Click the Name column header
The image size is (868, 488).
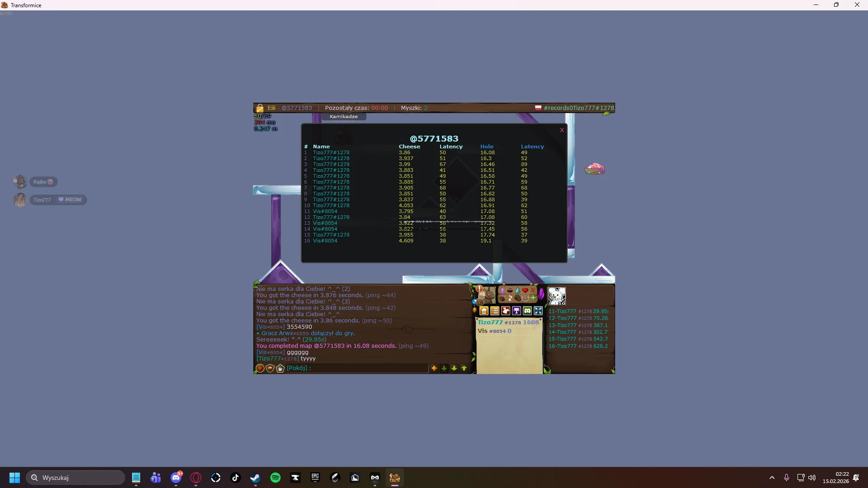tap(321, 147)
